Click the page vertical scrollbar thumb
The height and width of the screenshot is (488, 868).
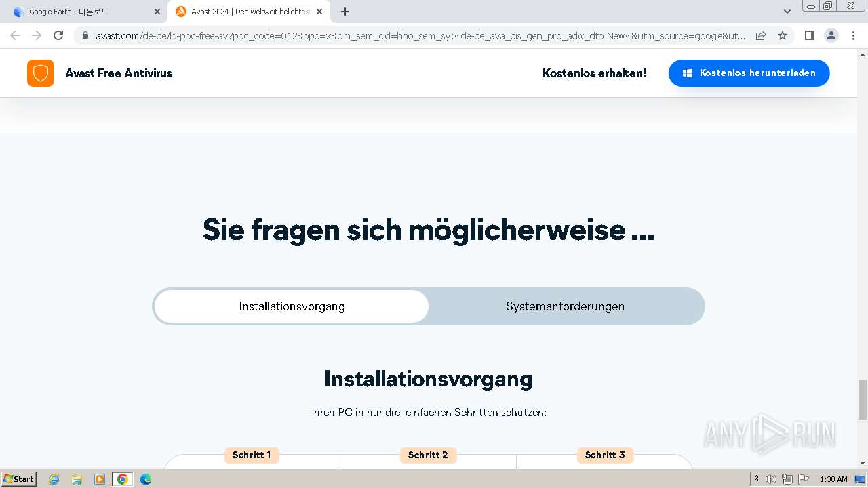pos(863,399)
